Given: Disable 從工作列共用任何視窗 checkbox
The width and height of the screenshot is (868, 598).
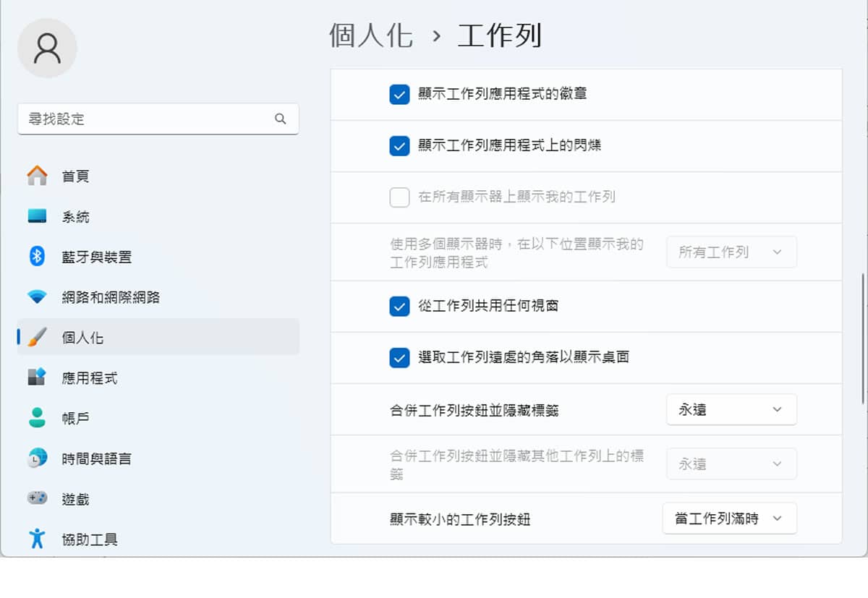Looking at the screenshot, I should coord(399,307).
